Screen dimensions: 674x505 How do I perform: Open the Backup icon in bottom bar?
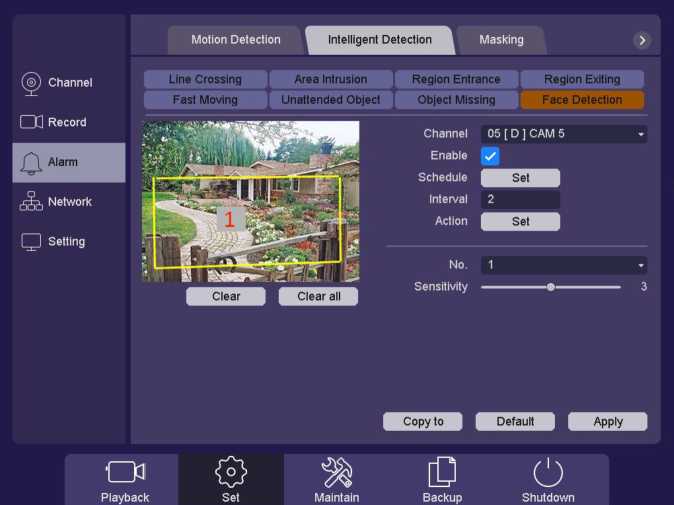(x=442, y=472)
